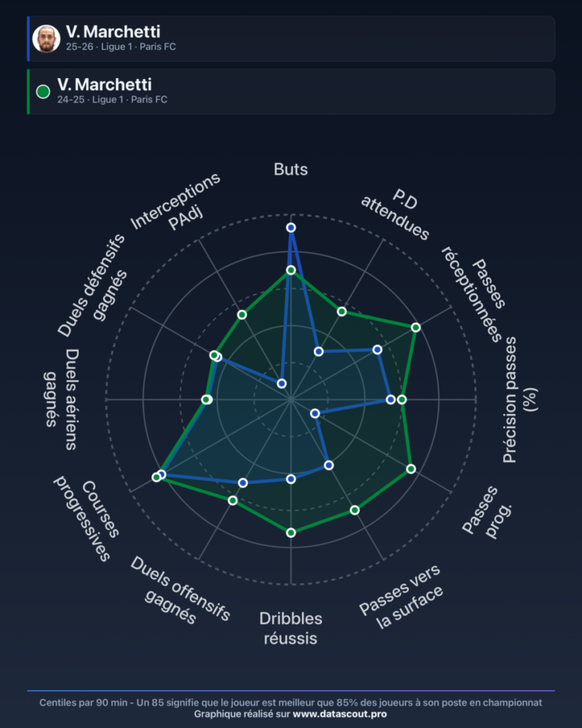This screenshot has height=728, width=582.
Task: Click the blue point on Dribbles réussis axis
Action: click(x=291, y=478)
